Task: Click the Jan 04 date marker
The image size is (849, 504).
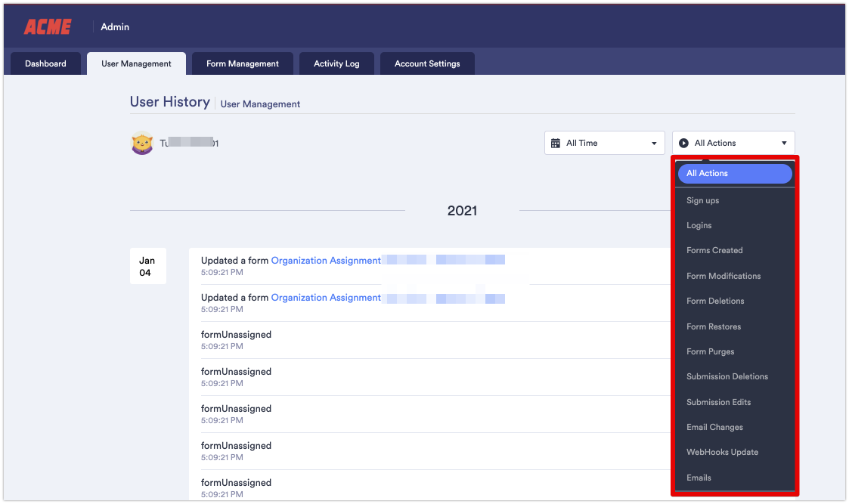Action: point(147,266)
